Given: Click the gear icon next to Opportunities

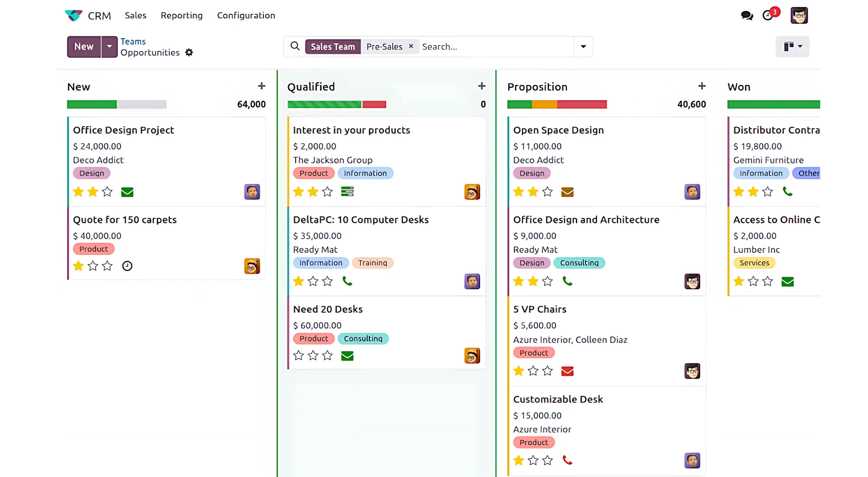Looking at the screenshot, I should (x=189, y=52).
